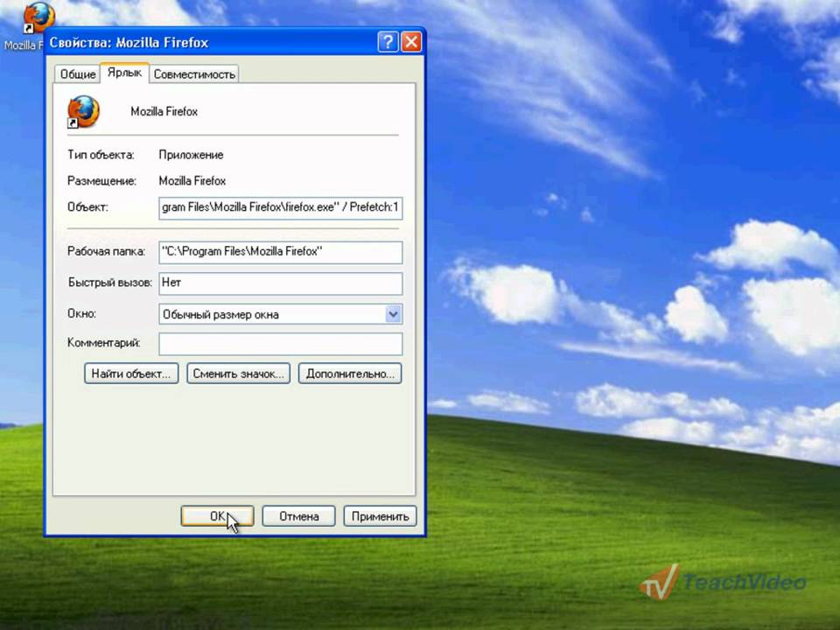Click the empty Комментарий field
Image resolution: width=840 pixels, height=630 pixels.
(x=281, y=344)
